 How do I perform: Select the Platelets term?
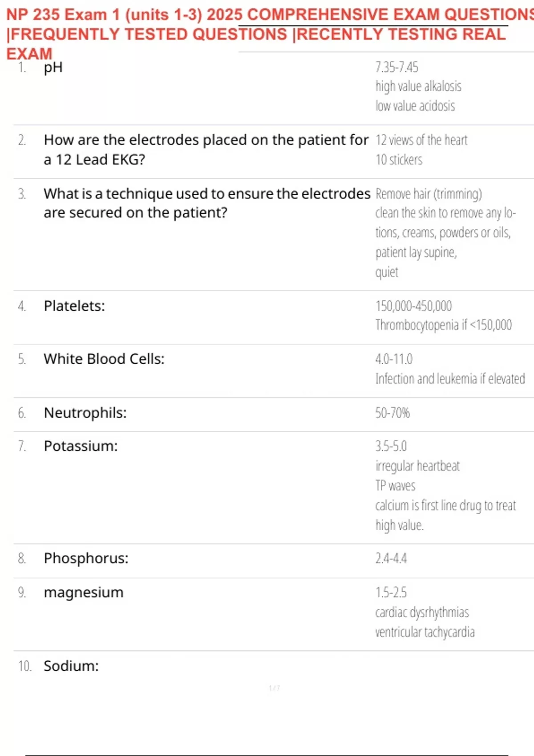(74, 306)
